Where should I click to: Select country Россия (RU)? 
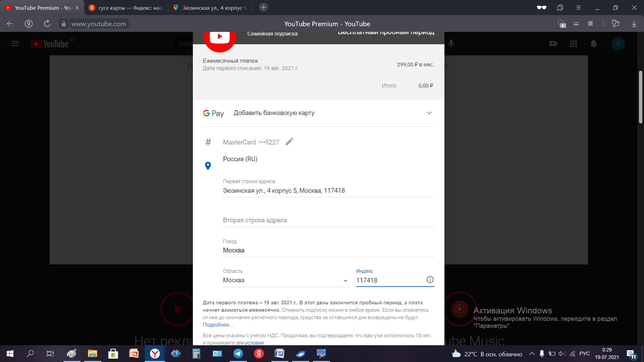coord(240,159)
